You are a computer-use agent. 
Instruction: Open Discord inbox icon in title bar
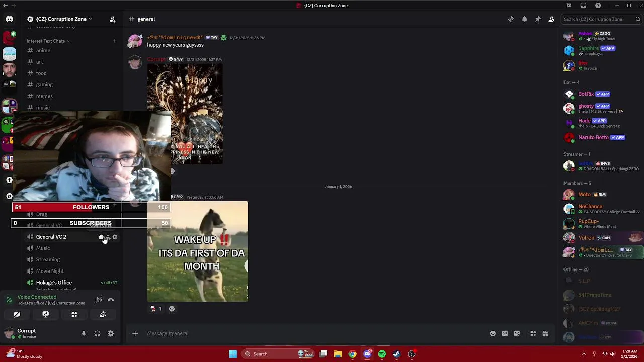pos(583,6)
